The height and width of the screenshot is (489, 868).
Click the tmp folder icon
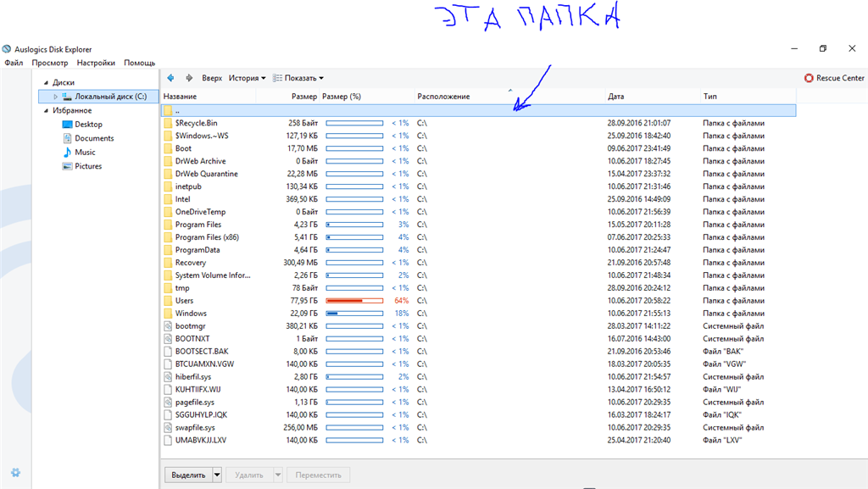click(x=168, y=287)
